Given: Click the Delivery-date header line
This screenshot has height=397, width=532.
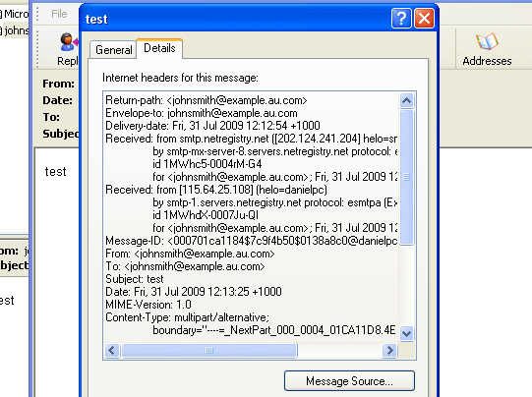Looking at the screenshot, I should coord(212,126).
